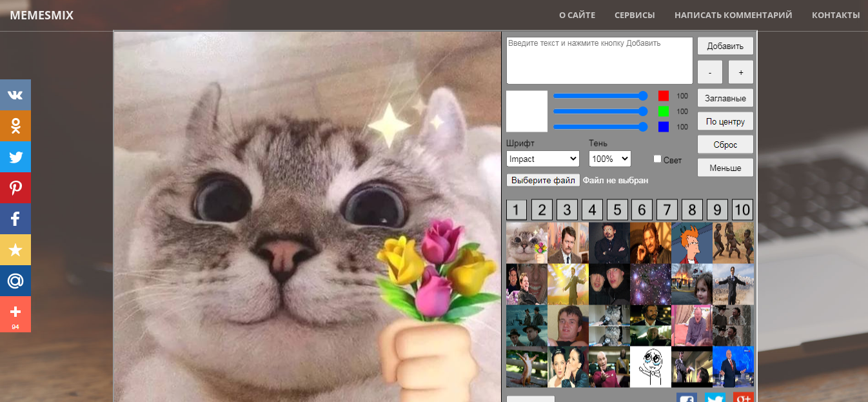Enable the Свет checkbox
Image resolution: width=868 pixels, height=402 pixels.
pyautogui.click(x=657, y=159)
